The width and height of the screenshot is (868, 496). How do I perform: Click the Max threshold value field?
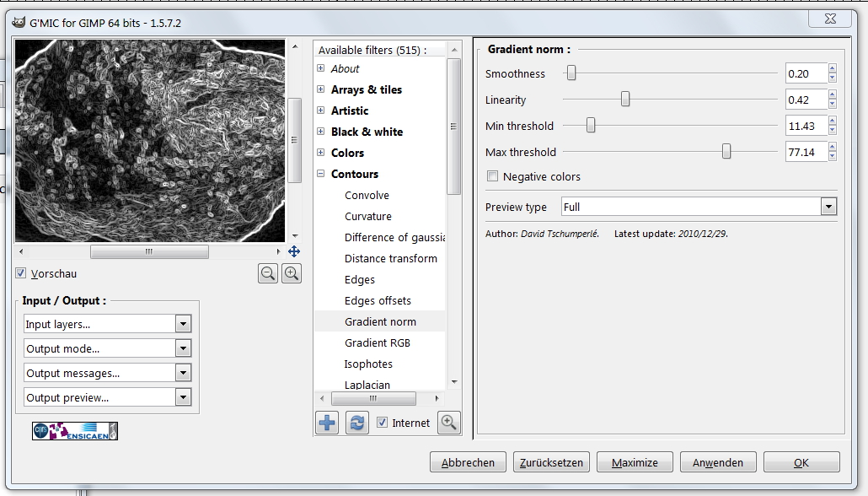(806, 152)
